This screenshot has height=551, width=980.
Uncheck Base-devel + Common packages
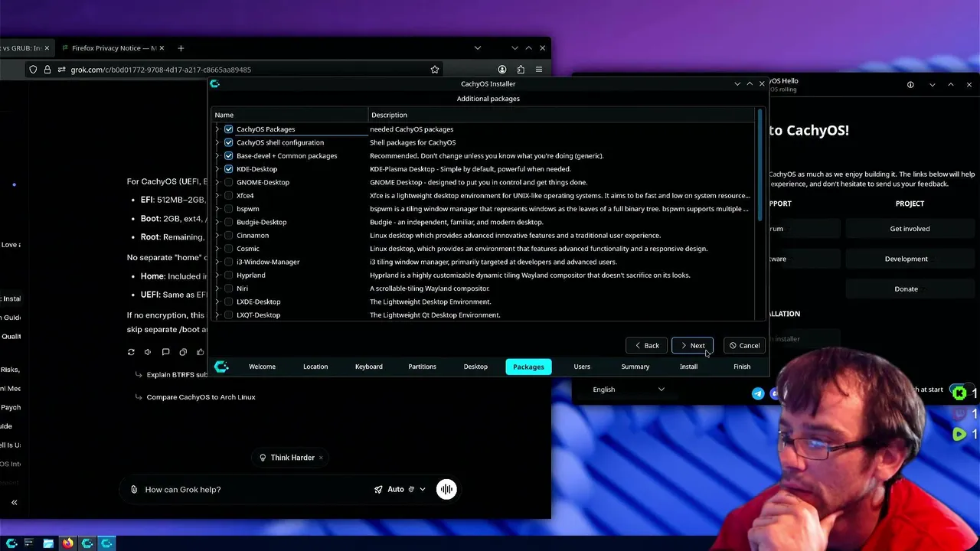tap(228, 155)
